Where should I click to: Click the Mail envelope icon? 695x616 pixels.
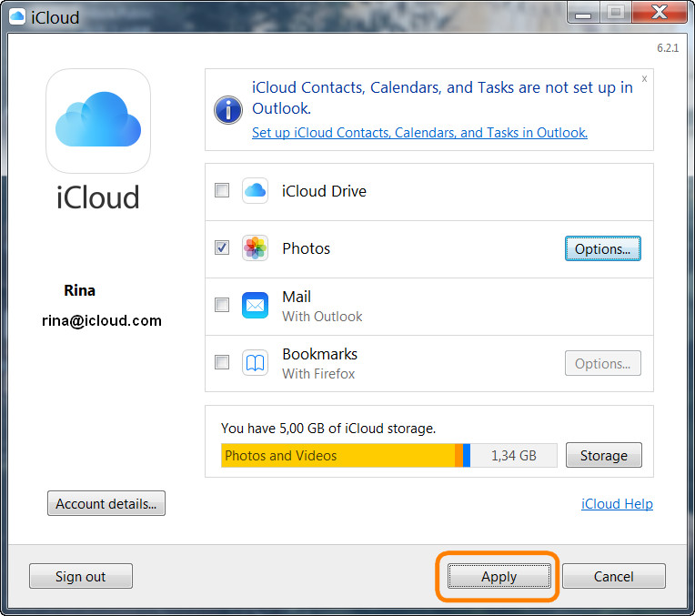(x=255, y=305)
